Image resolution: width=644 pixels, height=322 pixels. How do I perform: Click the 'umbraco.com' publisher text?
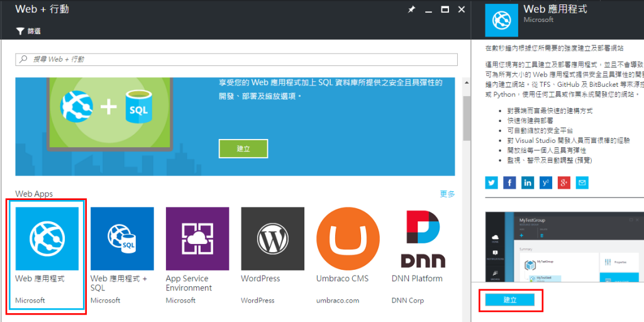click(x=338, y=301)
